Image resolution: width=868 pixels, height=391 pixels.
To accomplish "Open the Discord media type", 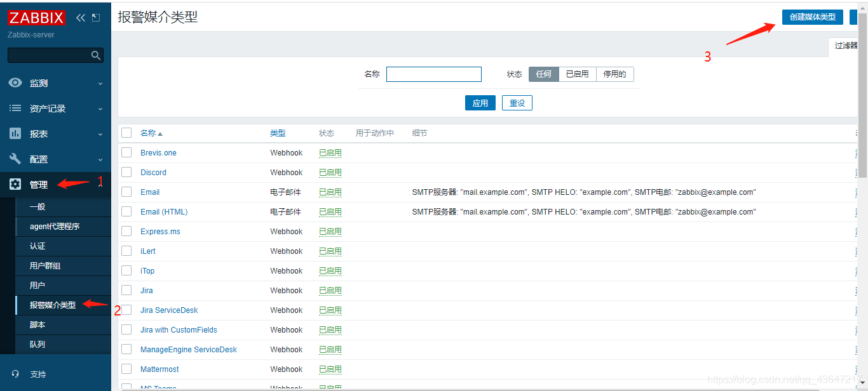I will point(153,173).
